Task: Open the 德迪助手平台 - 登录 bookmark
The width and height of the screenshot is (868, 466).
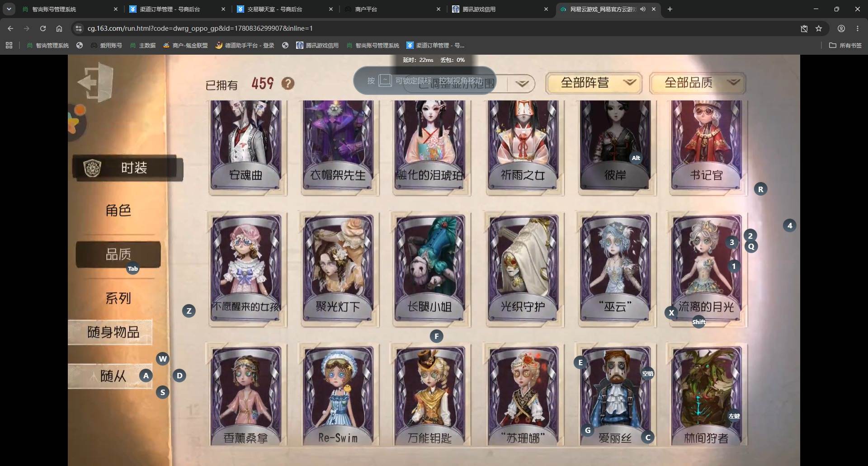Action: (x=245, y=45)
